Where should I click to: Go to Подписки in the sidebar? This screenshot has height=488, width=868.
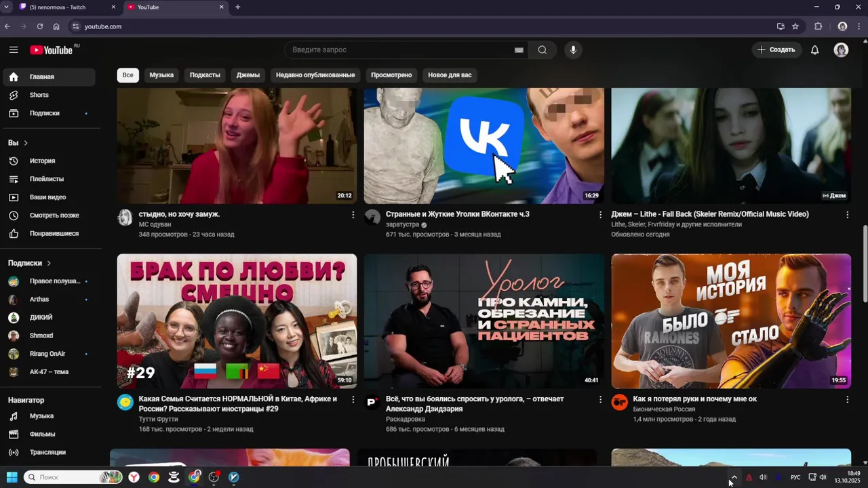(47, 113)
